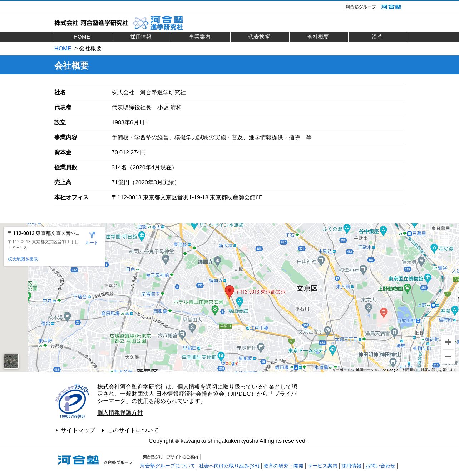Select the 資本金 value 70,012,274円

point(129,152)
